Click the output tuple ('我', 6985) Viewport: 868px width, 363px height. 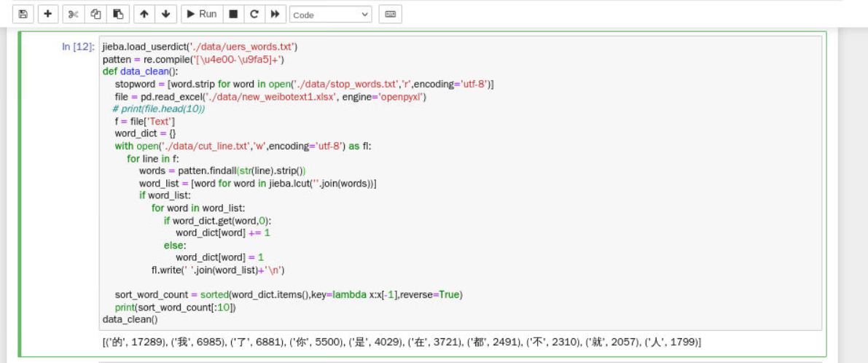coord(198,342)
